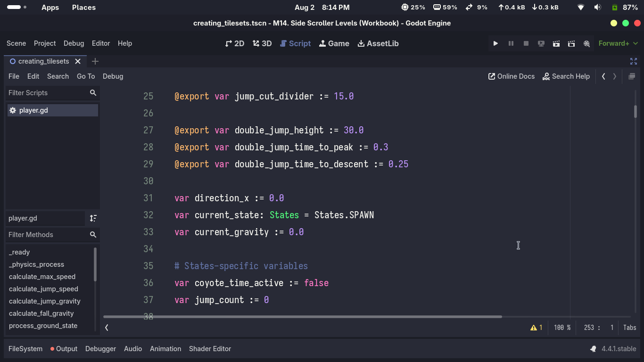Image resolution: width=644 pixels, height=362 pixels.
Task: Run a specific scene
Action: click(x=571, y=43)
